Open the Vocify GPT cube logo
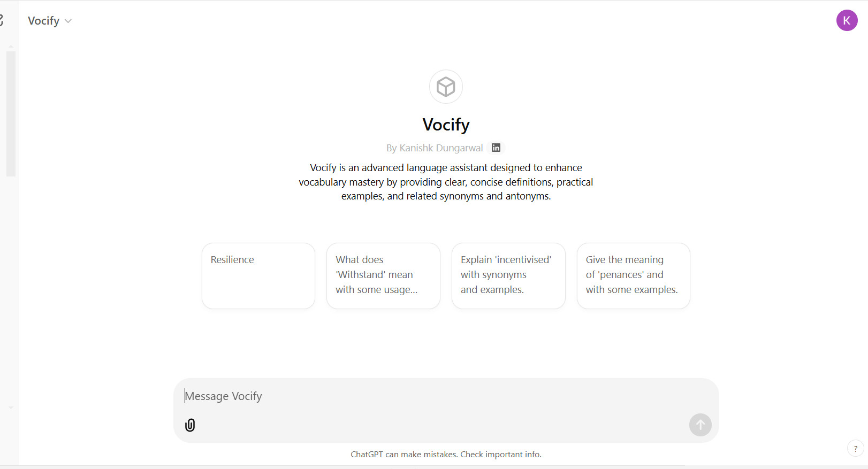 point(446,86)
